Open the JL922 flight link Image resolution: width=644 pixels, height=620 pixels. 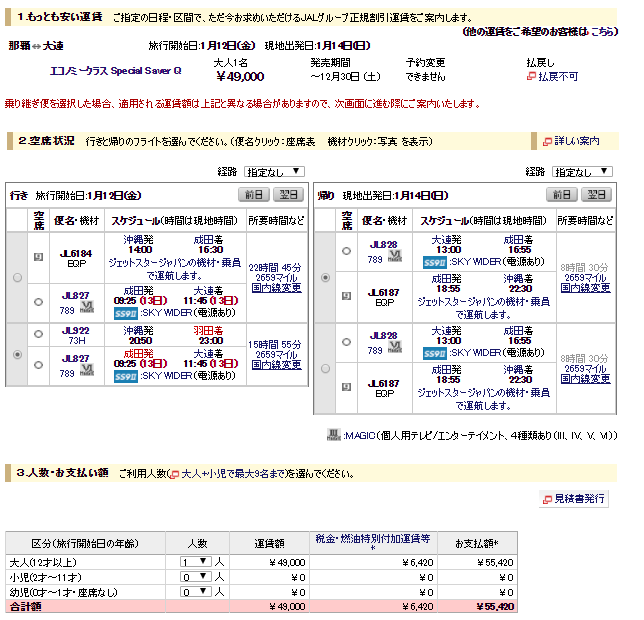(x=76, y=331)
